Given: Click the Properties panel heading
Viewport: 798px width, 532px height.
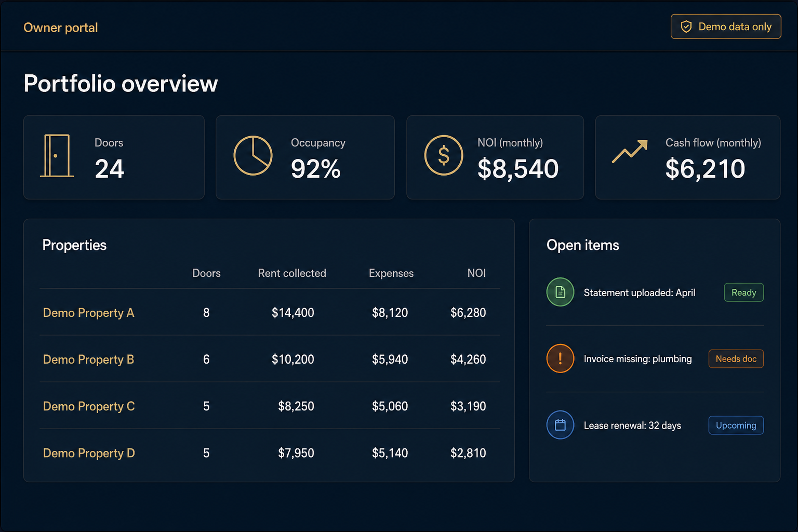Looking at the screenshot, I should [74, 245].
